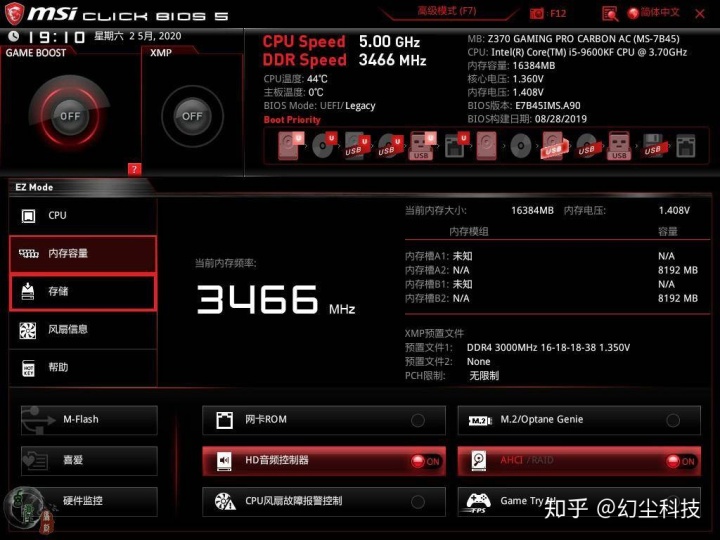This screenshot has height=540, width=720.
Task: Select the UEFI hard disk boot device icon
Action: tap(291, 146)
